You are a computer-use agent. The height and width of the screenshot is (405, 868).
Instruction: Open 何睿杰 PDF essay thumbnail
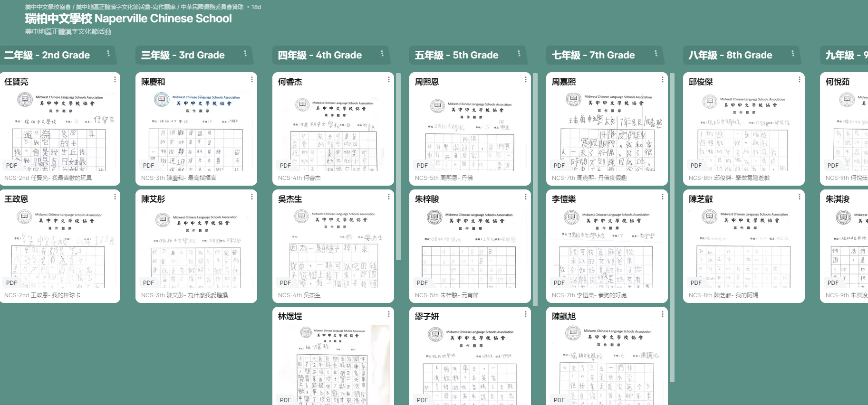(x=334, y=130)
